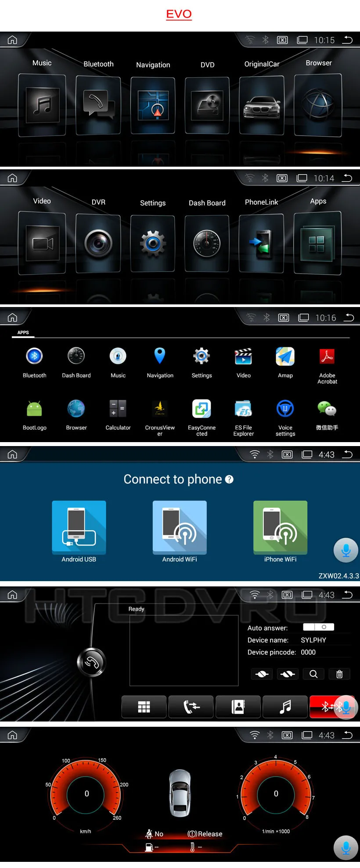Open Voice settings app
The height and width of the screenshot is (868, 360).
(x=285, y=418)
